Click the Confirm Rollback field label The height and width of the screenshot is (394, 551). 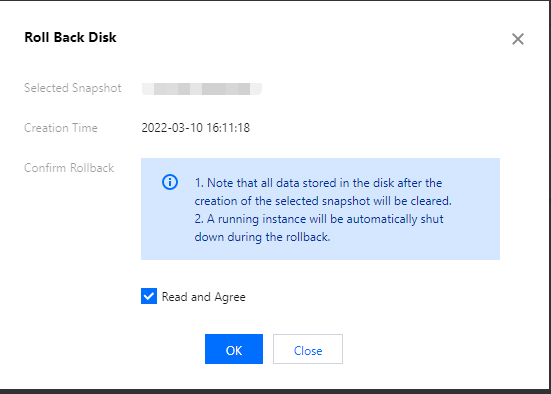[x=69, y=168]
